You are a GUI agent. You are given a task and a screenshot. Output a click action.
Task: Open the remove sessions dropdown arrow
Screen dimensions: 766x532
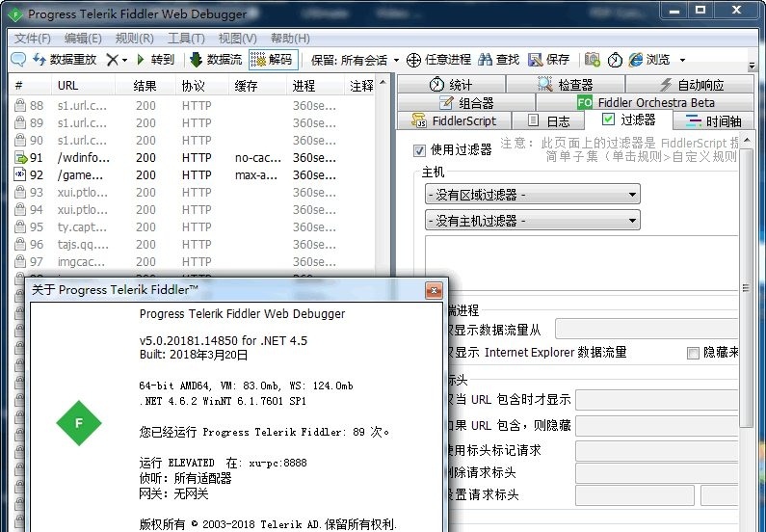(x=124, y=60)
